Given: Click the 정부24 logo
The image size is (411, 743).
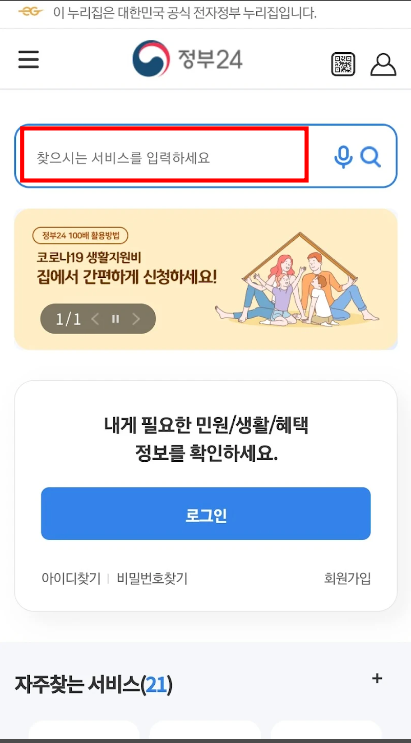Looking at the screenshot, I should tap(187, 59).
